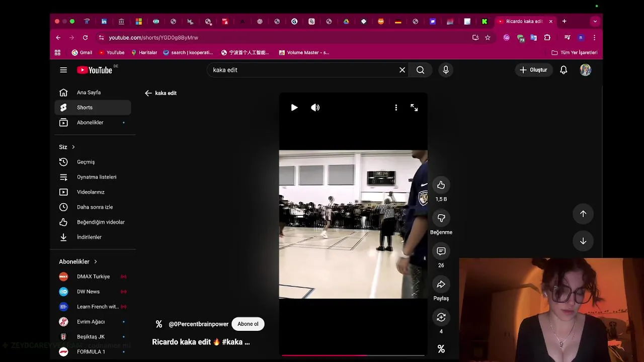
Task: Open Tüm Yer İşaretleri bookmarks folder
Action: [x=575, y=52]
